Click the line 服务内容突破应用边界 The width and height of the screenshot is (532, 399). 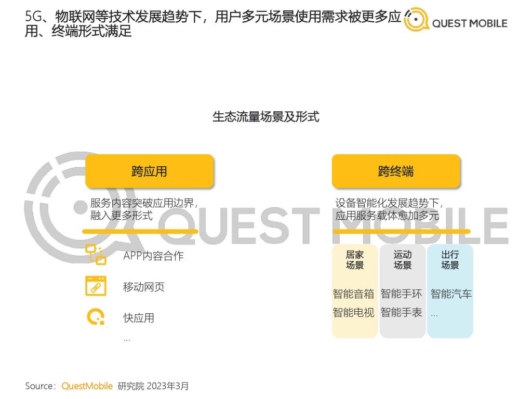point(144,203)
